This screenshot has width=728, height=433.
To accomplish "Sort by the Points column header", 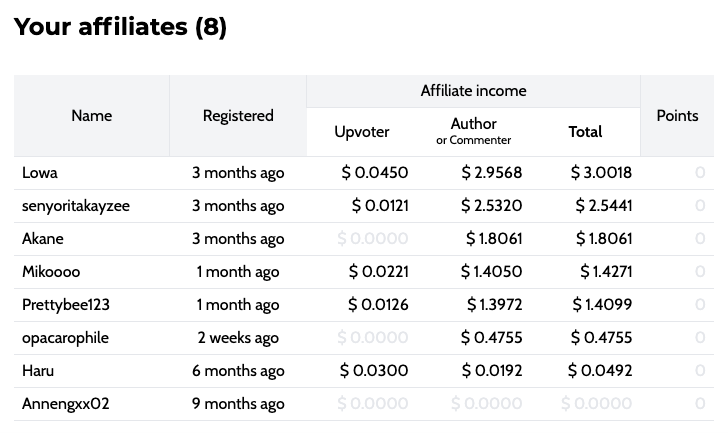I will [x=677, y=116].
